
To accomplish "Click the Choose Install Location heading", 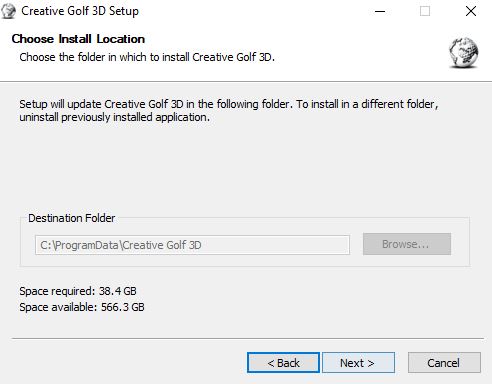I will coord(78,39).
